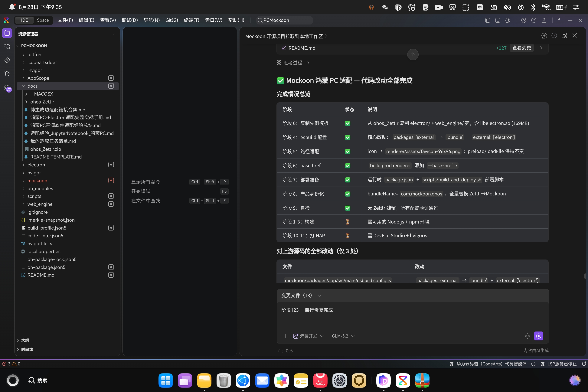Image resolution: width=588 pixels, height=392 pixels.
Task: Open App Gallery from the dock
Action: tap(320, 380)
